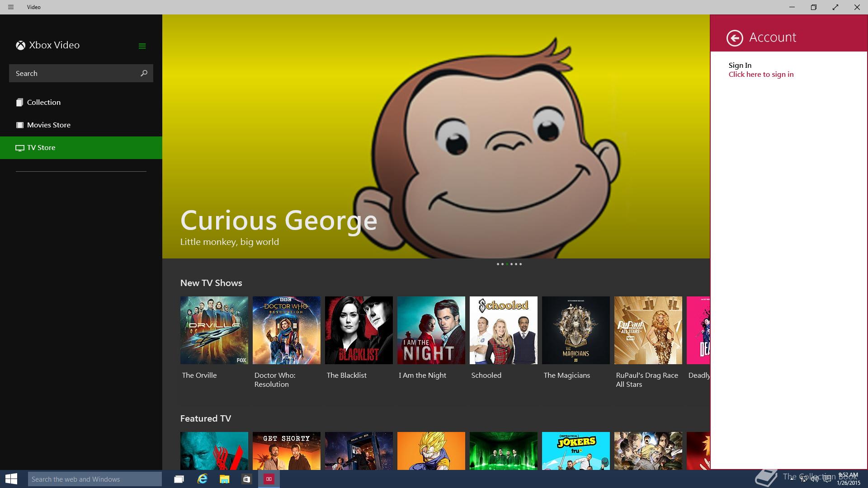The width and height of the screenshot is (868, 488).
Task: Go back from the Account panel
Action: coord(735,38)
